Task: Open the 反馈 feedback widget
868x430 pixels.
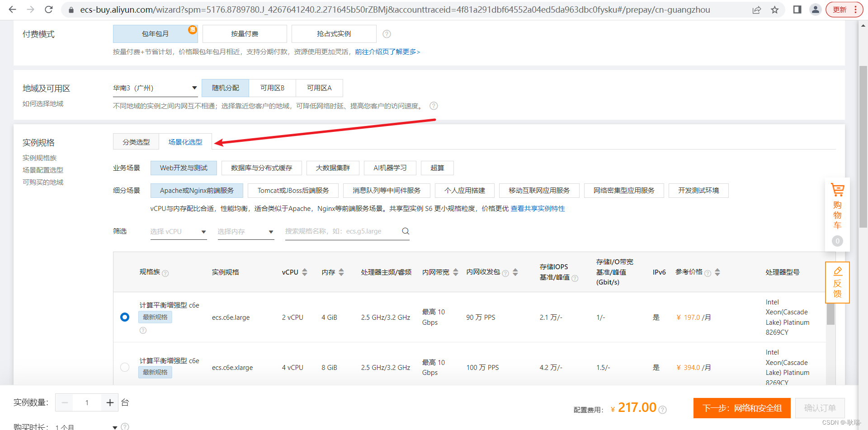Action: [837, 282]
